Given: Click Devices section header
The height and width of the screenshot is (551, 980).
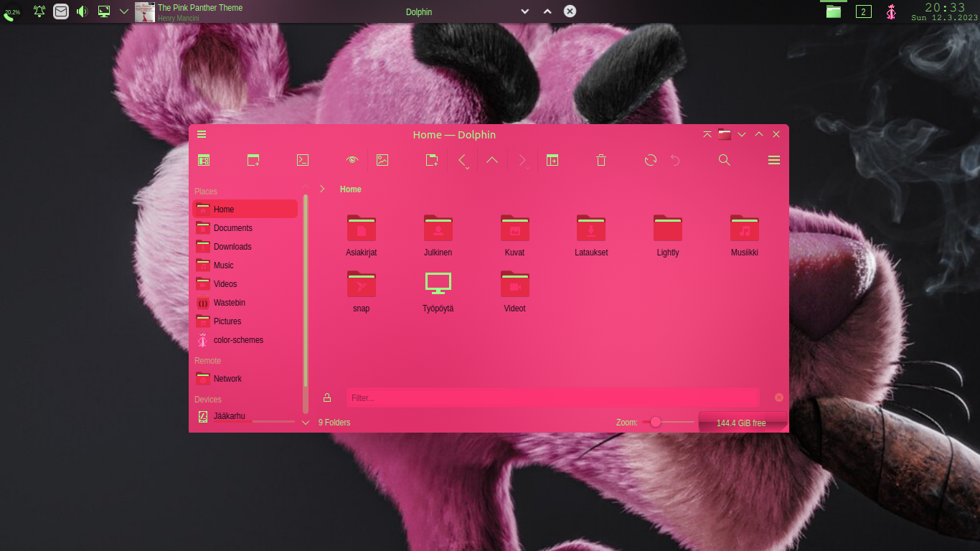Looking at the screenshot, I should [208, 400].
